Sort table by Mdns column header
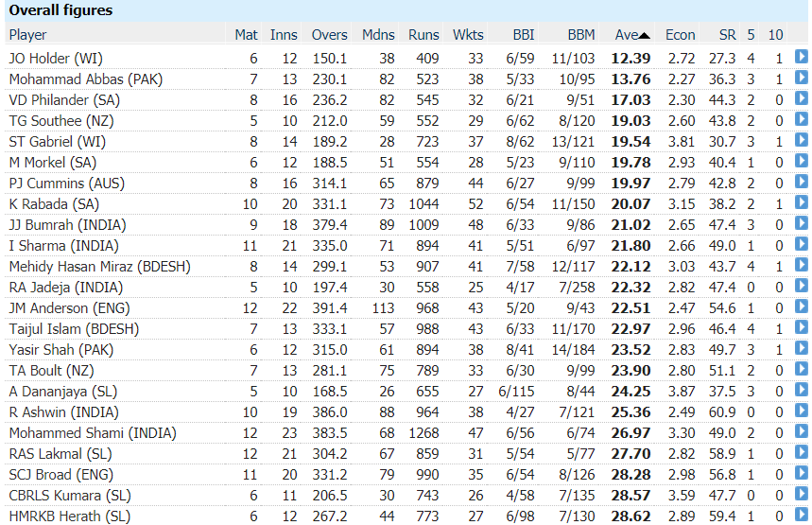This screenshot has height=525, width=812. 378,35
